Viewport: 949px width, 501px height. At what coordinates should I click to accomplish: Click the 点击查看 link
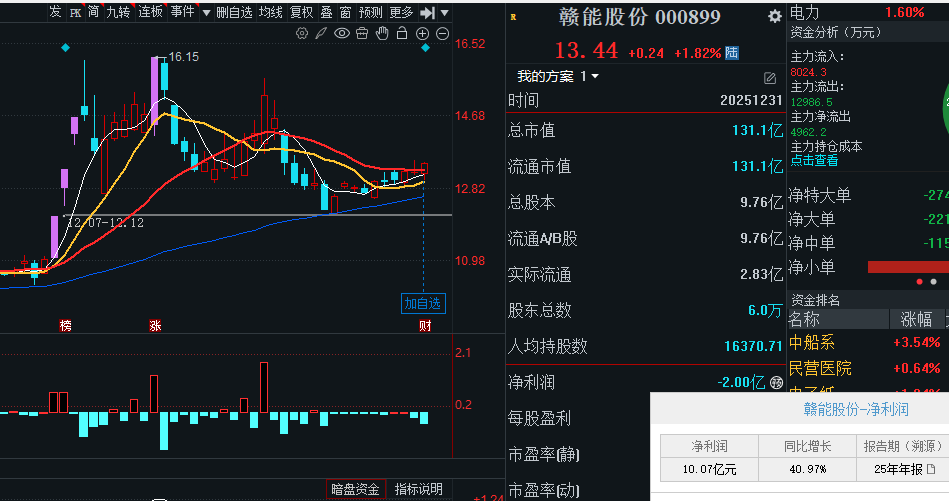(x=814, y=160)
